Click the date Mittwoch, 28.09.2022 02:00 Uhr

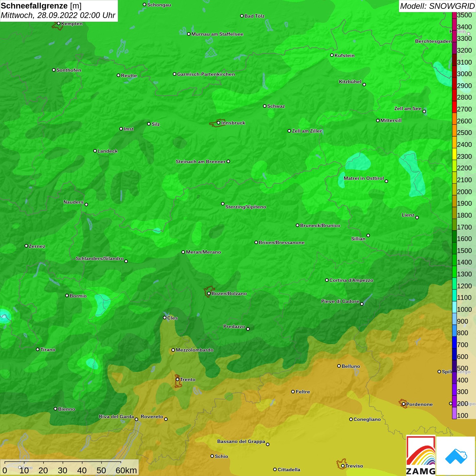pyautogui.click(x=58, y=15)
